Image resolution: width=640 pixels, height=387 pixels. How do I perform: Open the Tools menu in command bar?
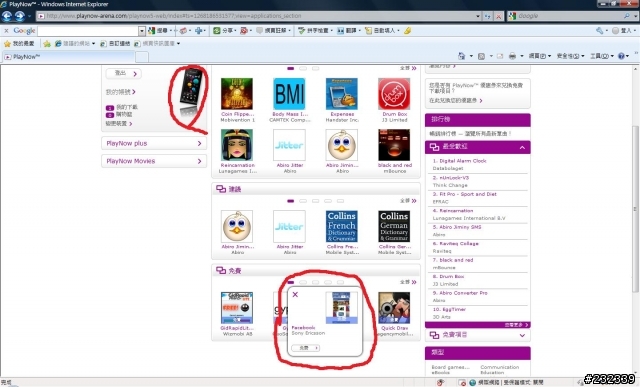601,56
